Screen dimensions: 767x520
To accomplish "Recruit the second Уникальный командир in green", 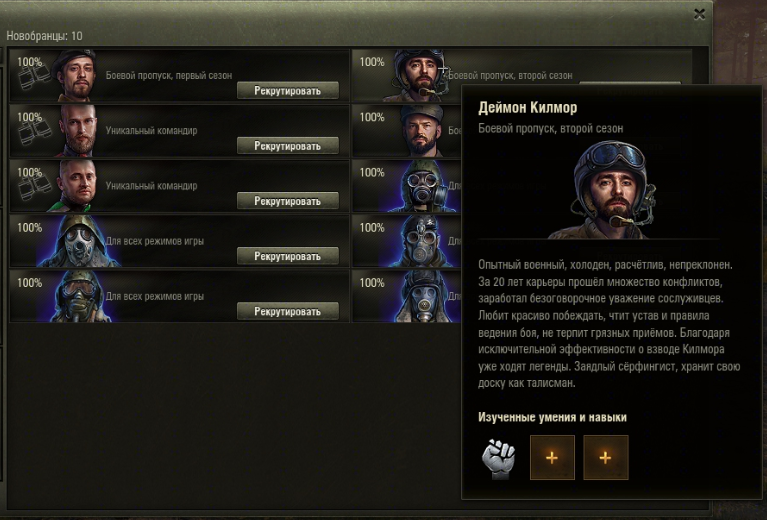I will [x=288, y=201].
